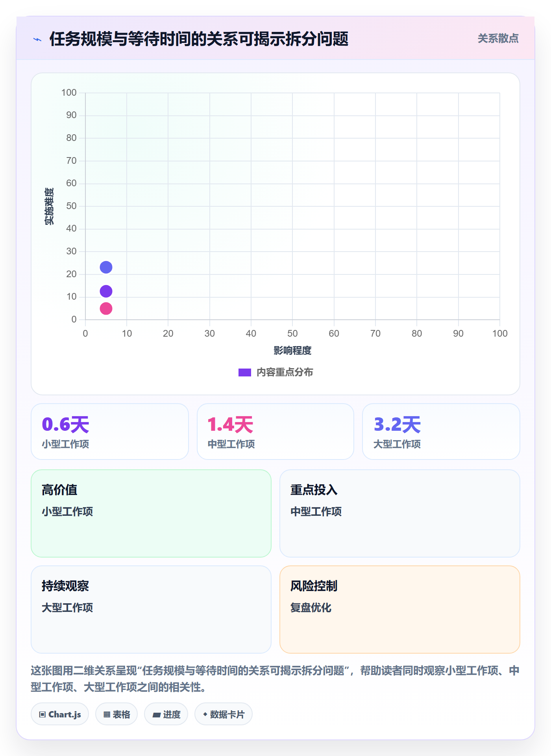The height and width of the screenshot is (756, 551).
Task: Click the 实施难度 y-axis title
Action: tap(49, 206)
